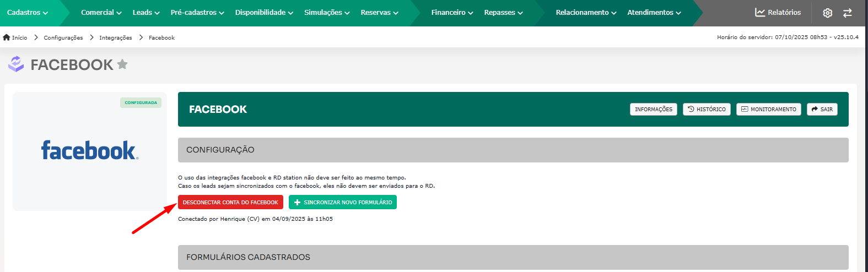Expand the Financeiro menu
Viewport: 868px width, 272px height.
tap(452, 12)
